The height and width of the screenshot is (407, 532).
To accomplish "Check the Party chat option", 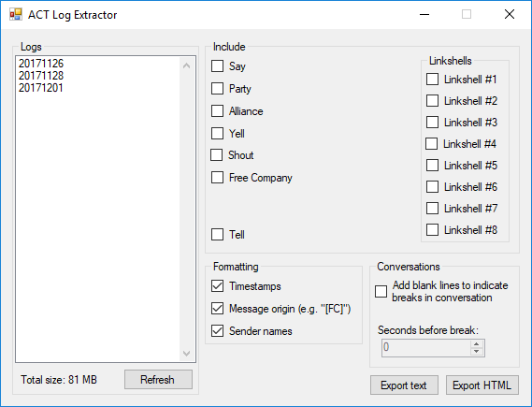I will click(217, 89).
